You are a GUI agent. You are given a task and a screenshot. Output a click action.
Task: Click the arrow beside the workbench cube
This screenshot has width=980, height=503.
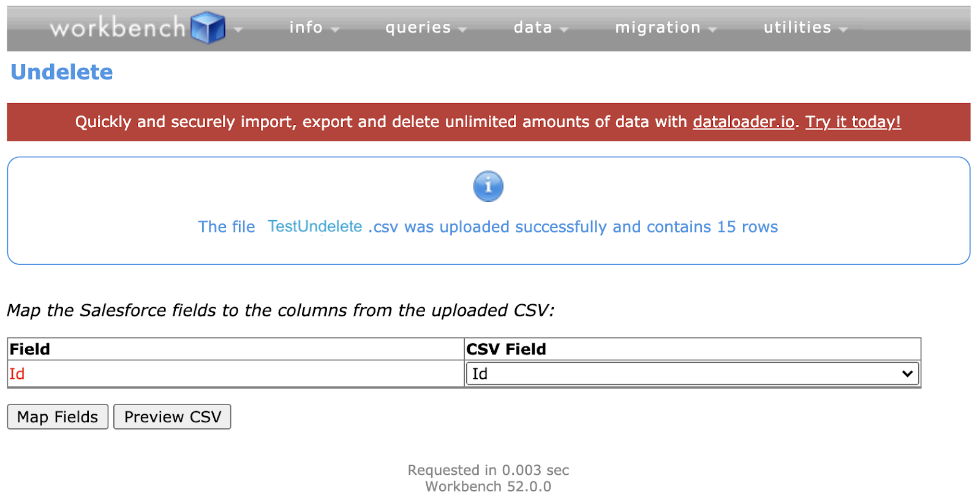[x=238, y=29]
